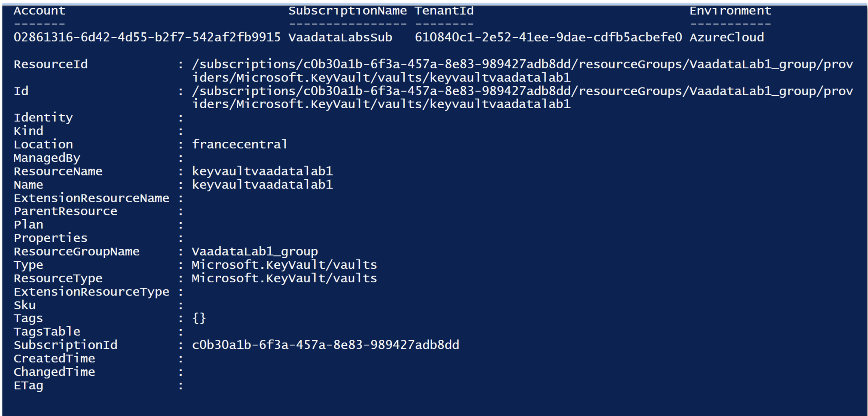Click the VaadataLabsSub subscription name
The height and width of the screenshot is (416, 868).
[340, 37]
